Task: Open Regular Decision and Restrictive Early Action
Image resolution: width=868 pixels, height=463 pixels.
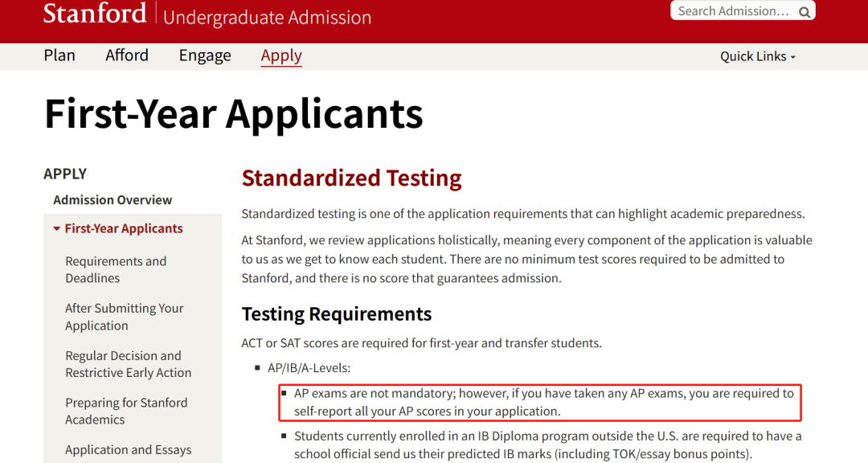Action: point(128,364)
